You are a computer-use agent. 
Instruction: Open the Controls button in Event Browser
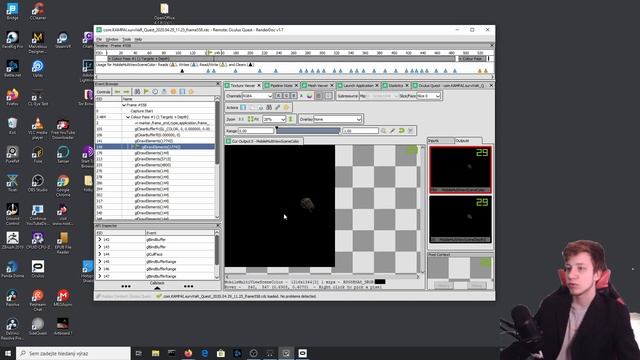[x=103, y=92]
